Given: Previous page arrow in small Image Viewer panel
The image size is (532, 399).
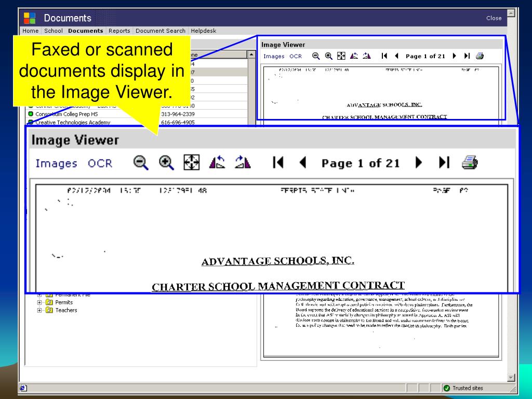Looking at the screenshot, I should pyautogui.click(x=396, y=56).
